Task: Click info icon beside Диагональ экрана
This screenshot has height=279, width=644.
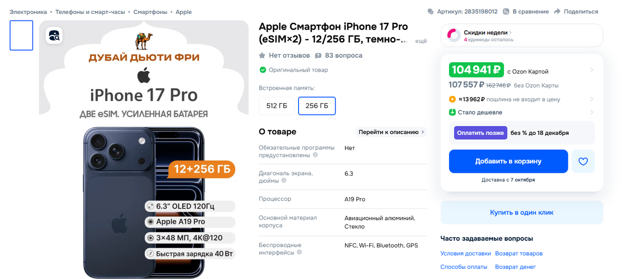Action: (x=284, y=180)
